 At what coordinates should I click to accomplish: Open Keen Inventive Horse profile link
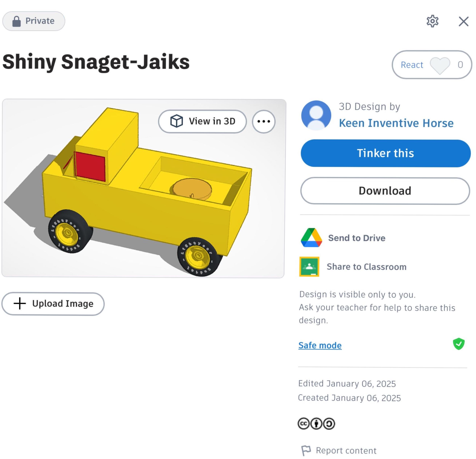396,123
